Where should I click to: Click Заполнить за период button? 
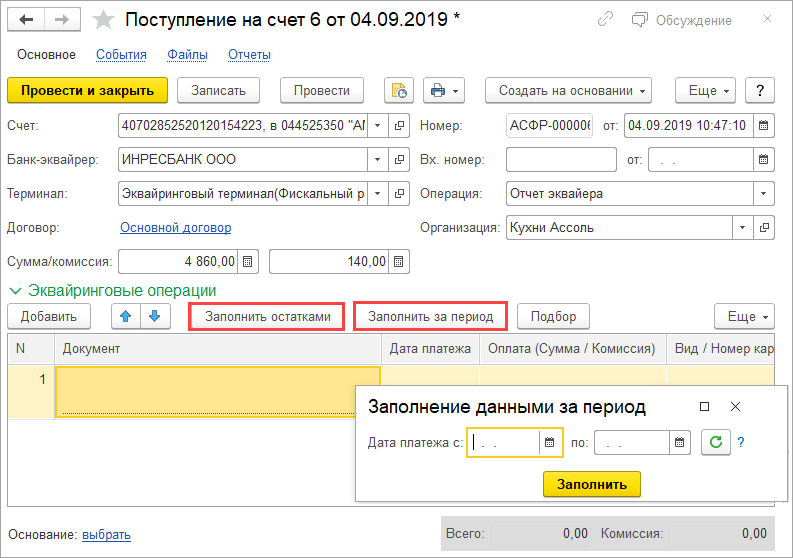tap(430, 316)
